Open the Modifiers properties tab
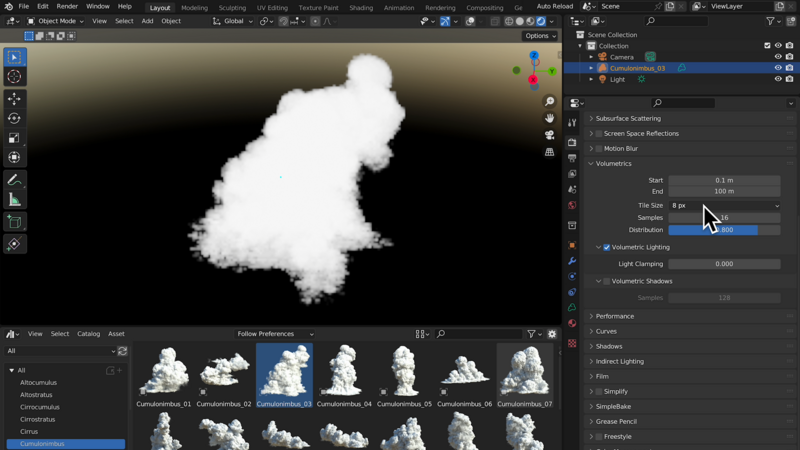 pos(572,261)
